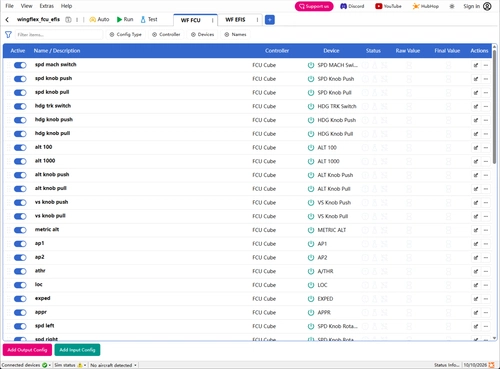Disable the spd mach switch config
The width and height of the screenshot is (500, 369).
coord(20,65)
